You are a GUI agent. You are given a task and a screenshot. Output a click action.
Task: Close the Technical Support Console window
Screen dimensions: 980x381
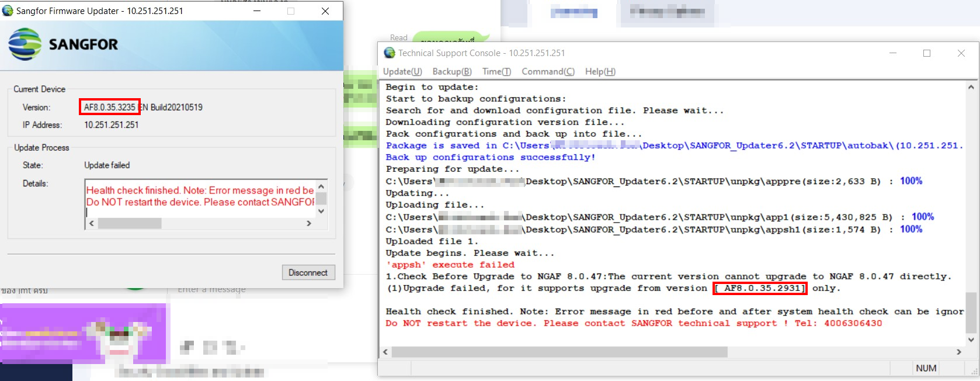point(961,53)
